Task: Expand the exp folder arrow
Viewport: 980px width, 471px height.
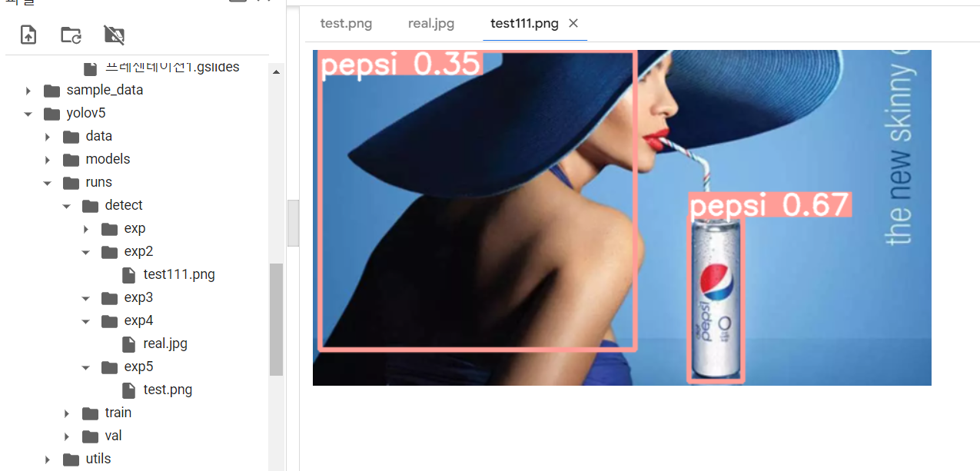Action: click(x=86, y=229)
